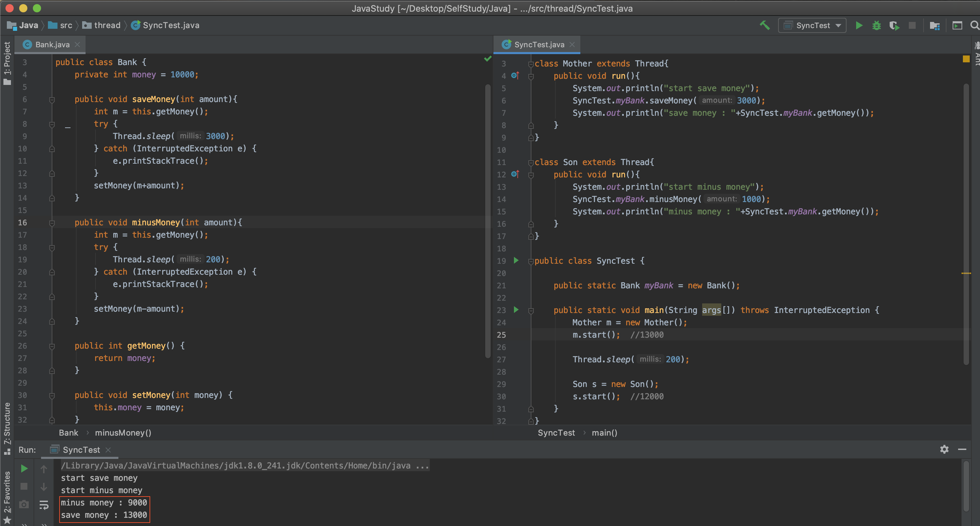This screenshot has width=980, height=526.
Task: Switch to the Bank.java editor tab
Action: (x=52, y=45)
